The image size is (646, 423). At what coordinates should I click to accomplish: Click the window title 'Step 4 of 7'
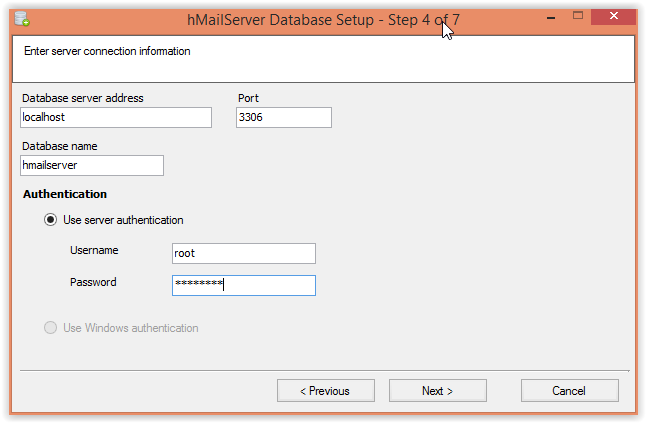point(424,20)
